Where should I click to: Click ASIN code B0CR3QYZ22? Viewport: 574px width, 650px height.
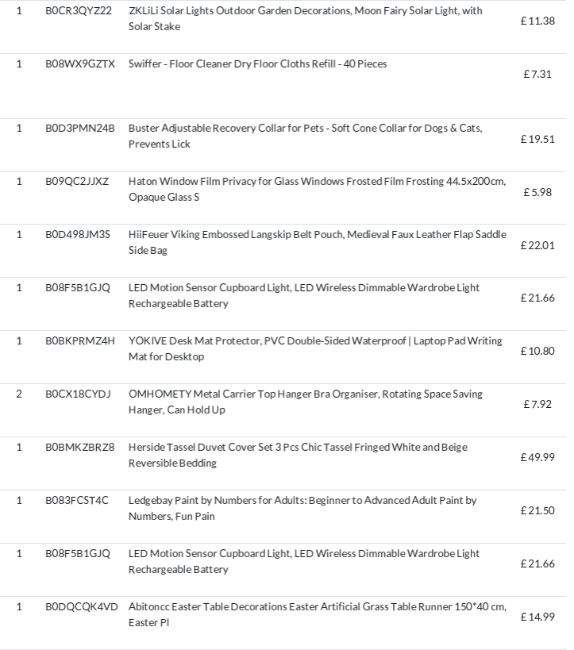(78, 10)
